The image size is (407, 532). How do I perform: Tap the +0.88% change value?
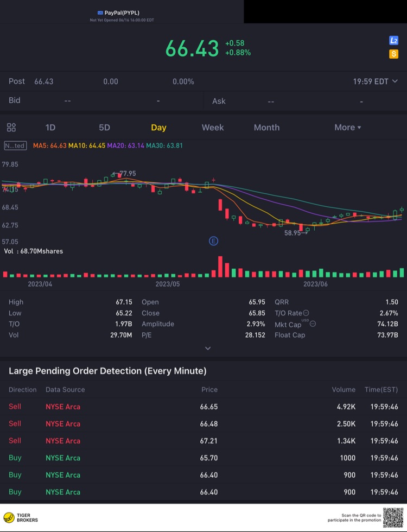click(238, 53)
